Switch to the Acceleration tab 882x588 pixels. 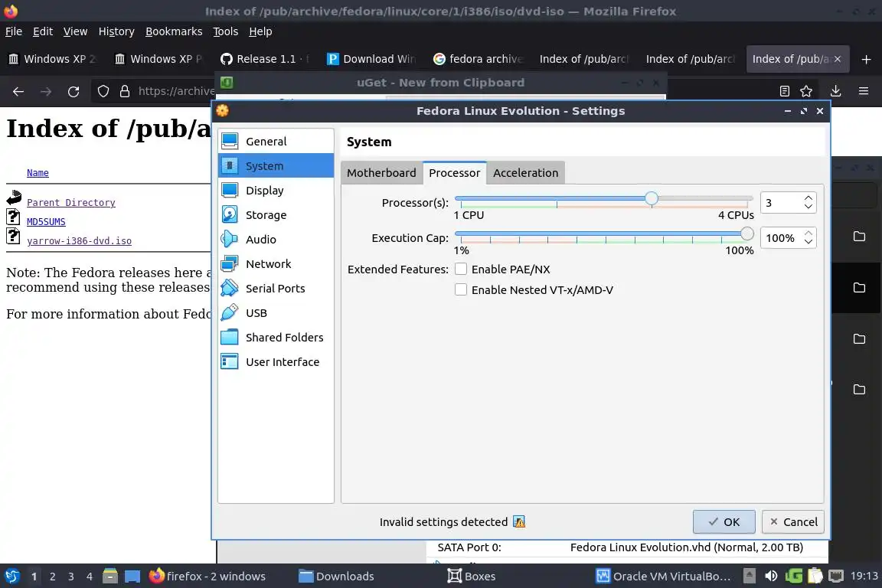tap(525, 173)
